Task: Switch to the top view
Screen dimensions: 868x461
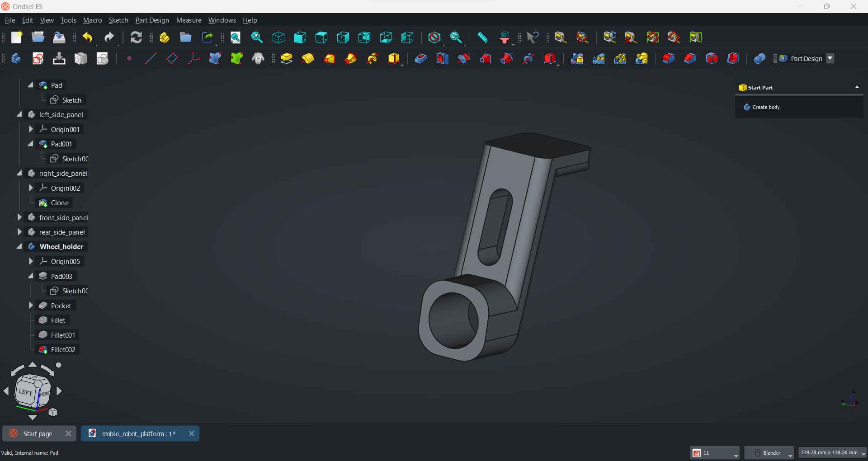Action: click(321, 38)
